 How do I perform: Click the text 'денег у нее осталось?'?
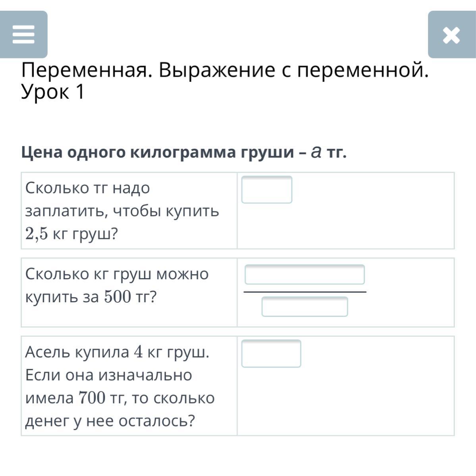(x=110, y=421)
